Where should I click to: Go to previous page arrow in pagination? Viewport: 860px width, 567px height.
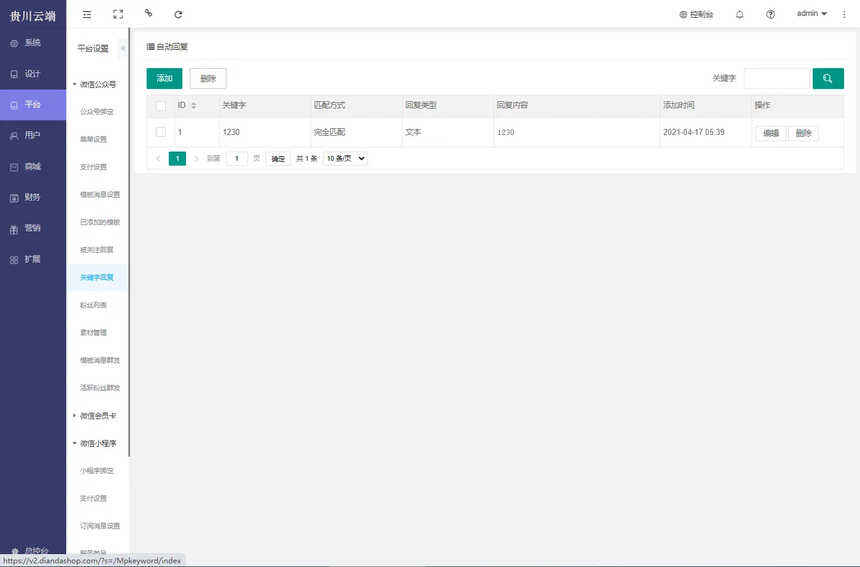(x=159, y=158)
